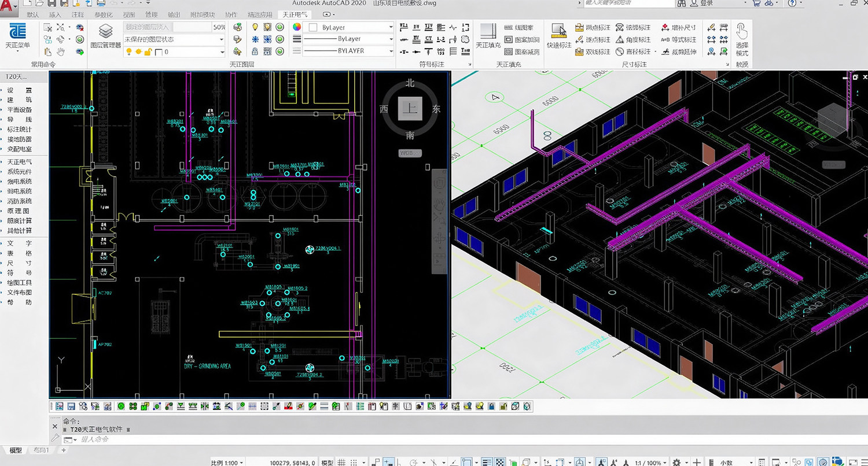Switch to the 布局1 layout tab
This screenshot has width=868, height=466.
(x=42, y=450)
